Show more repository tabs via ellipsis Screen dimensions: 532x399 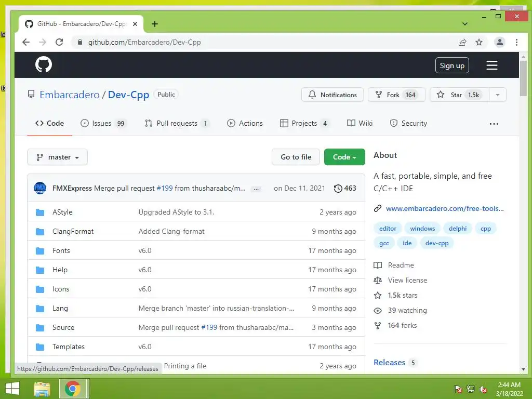pos(494,124)
